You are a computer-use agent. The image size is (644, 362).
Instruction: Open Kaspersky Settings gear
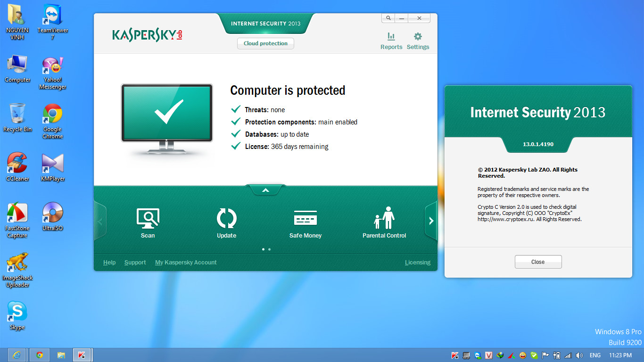point(418,41)
